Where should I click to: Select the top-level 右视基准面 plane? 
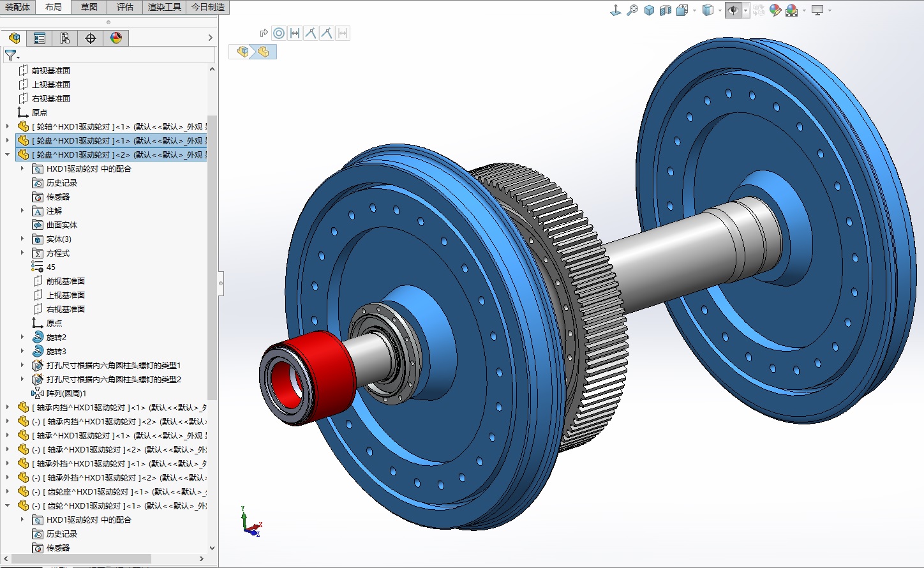pyautogui.click(x=51, y=98)
